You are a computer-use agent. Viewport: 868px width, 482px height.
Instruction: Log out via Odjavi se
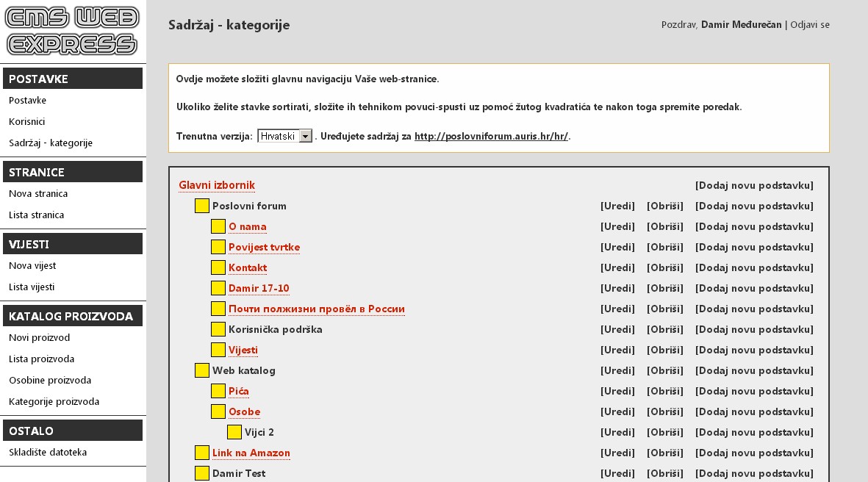click(x=810, y=24)
